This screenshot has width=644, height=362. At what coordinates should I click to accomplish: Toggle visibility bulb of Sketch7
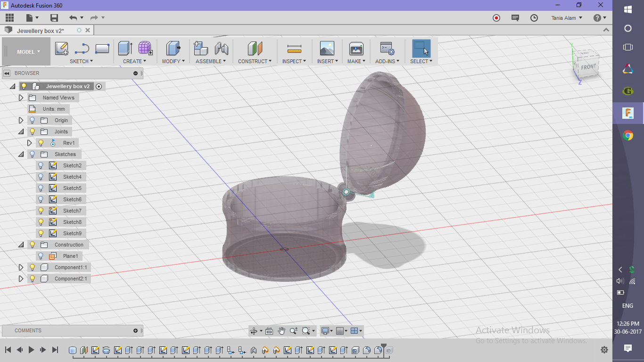click(41, 211)
